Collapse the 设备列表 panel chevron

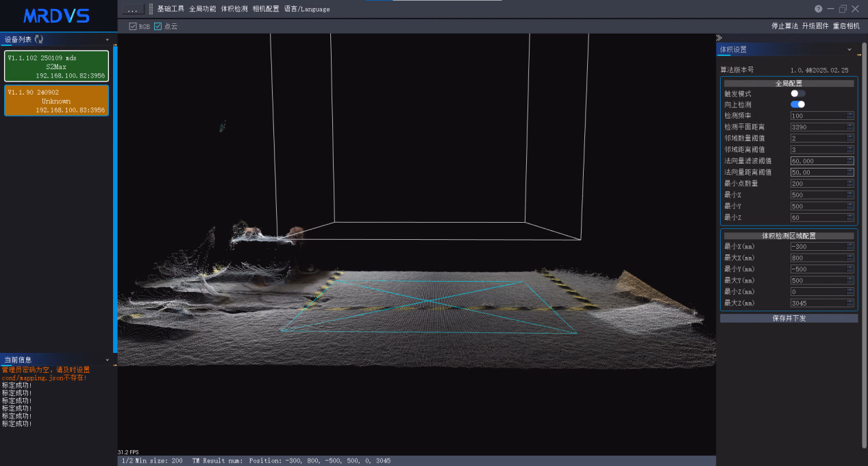(108, 40)
